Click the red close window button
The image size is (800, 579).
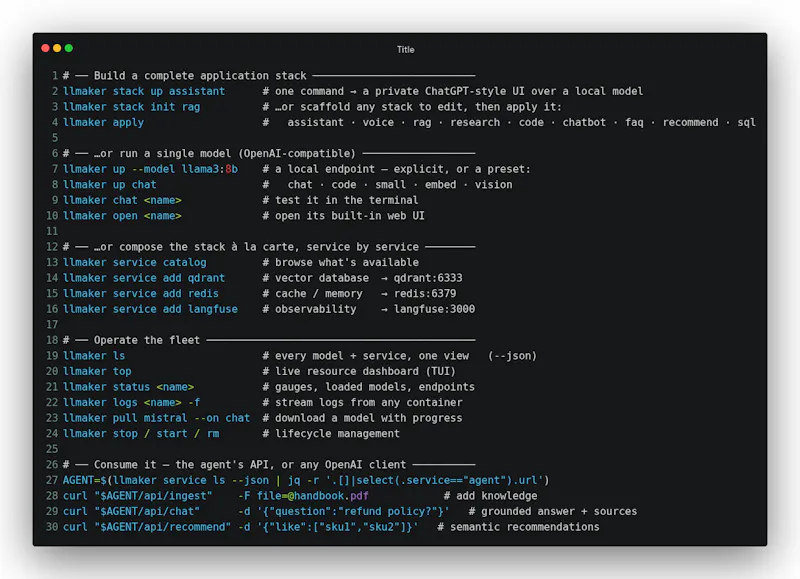[x=45, y=48]
